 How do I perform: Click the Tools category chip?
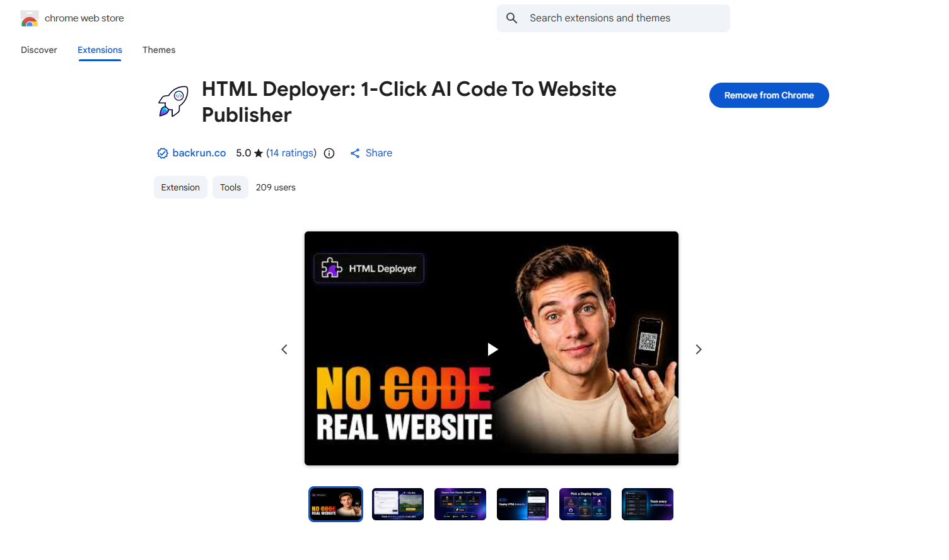(x=230, y=187)
